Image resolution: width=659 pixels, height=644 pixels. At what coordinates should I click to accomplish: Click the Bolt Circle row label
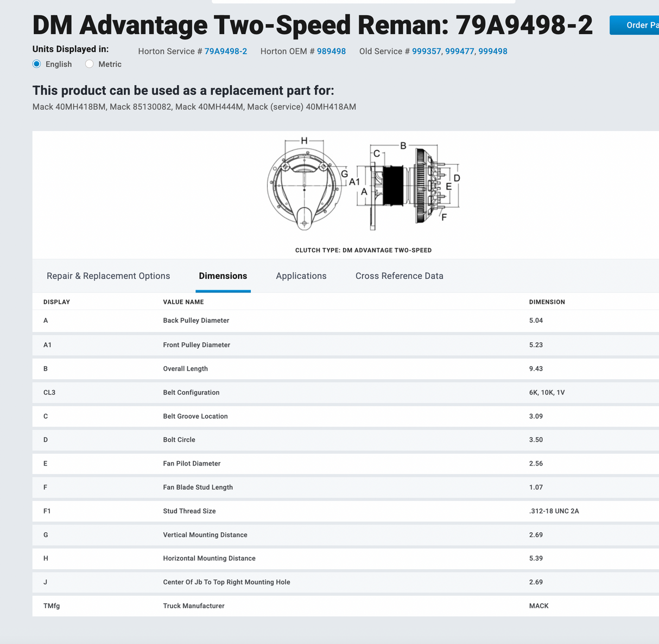[x=179, y=440]
